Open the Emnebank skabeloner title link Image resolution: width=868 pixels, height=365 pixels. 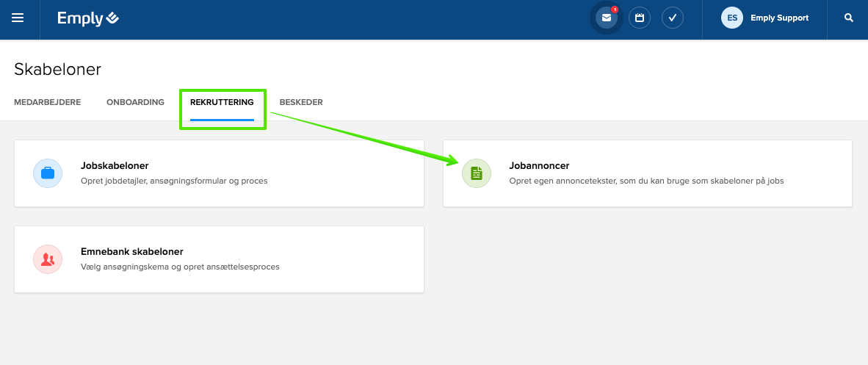coord(131,252)
